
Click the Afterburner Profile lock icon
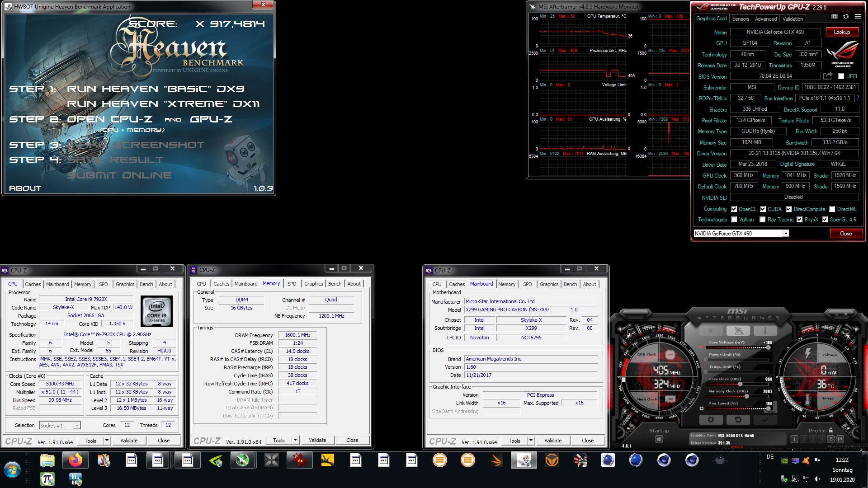point(831,430)
